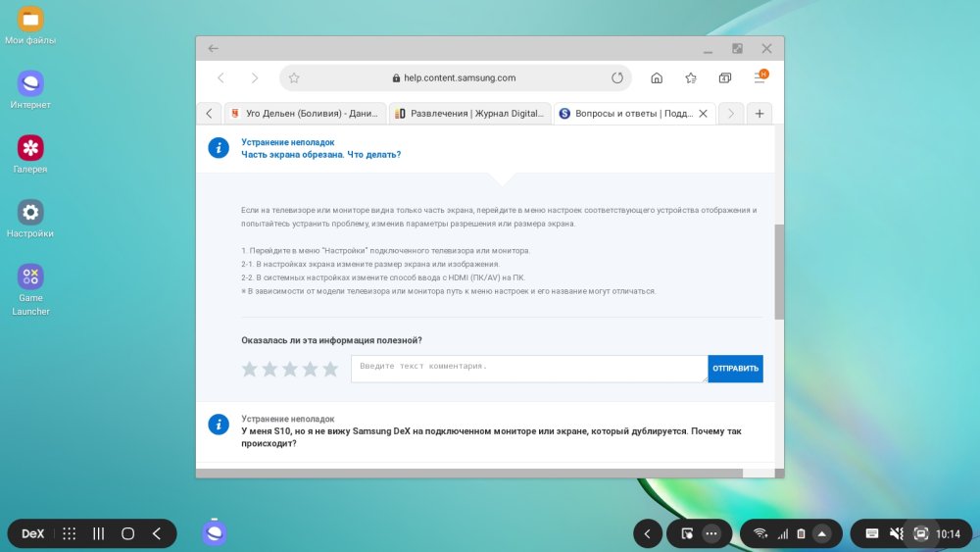Toggle sound mute in the taskbar
The height and width of the screenshot is (552, 980).
coord(896,533)
